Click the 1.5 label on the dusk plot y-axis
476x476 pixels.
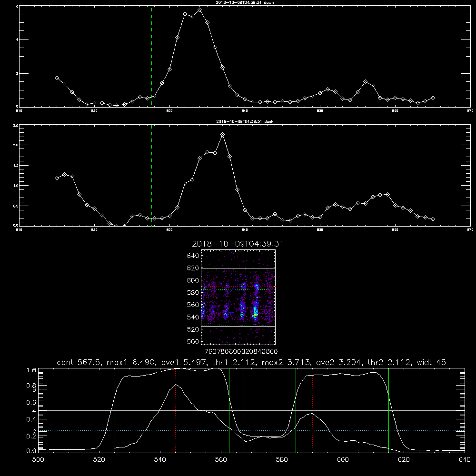coord(16,166)
